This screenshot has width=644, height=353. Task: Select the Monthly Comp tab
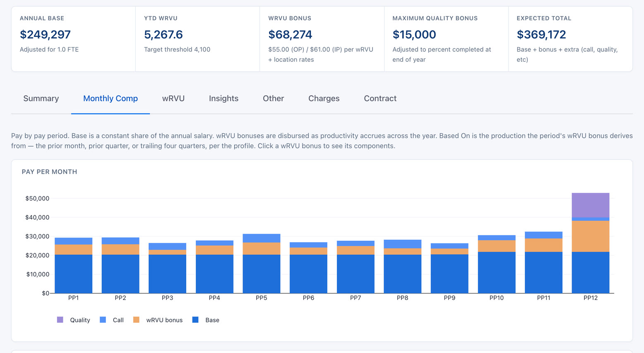111,99
